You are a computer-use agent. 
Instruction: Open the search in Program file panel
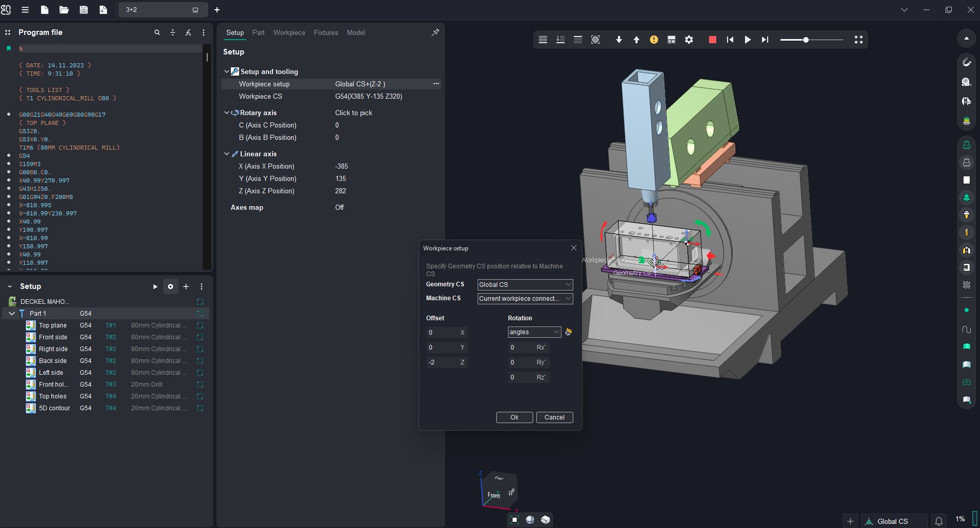click(x=157, y=32)
